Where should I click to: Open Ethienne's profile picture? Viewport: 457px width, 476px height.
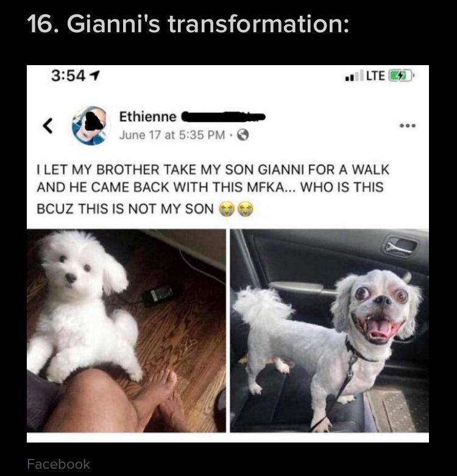coord(91,125)
